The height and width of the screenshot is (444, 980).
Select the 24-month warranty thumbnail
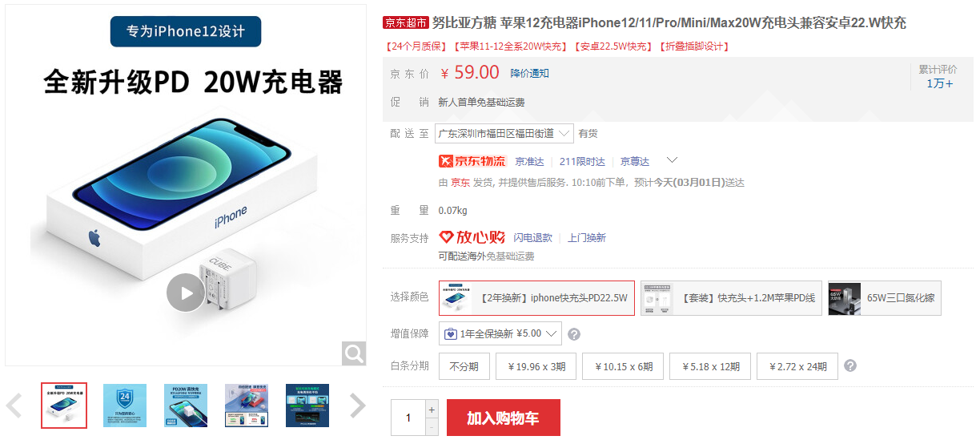pyautogui.click(x=125, y=406)
